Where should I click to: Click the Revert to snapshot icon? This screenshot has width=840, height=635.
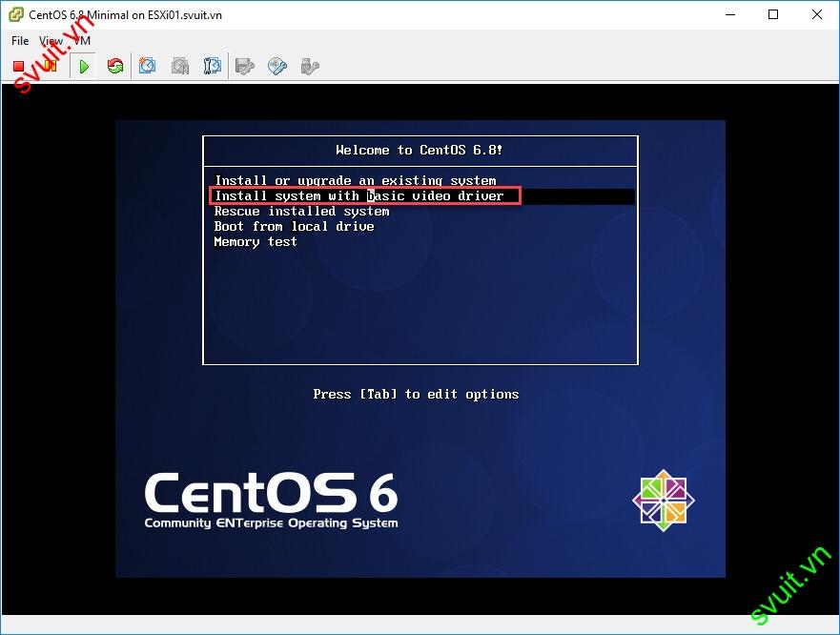coord(180,67)
